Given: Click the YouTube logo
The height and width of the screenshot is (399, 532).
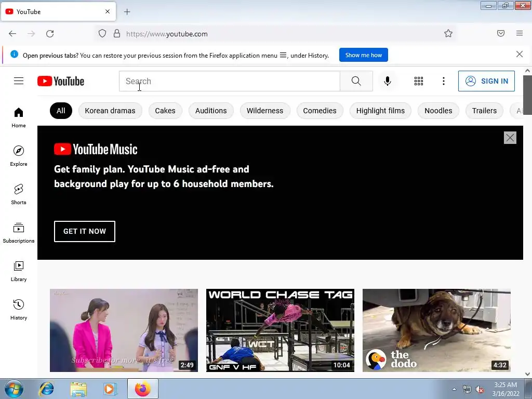Looking at the screenshot, I should (x=61, y=81).
